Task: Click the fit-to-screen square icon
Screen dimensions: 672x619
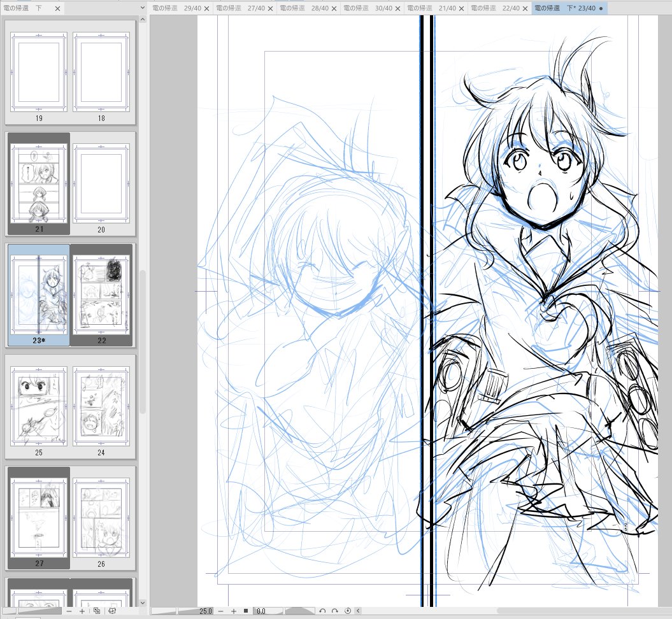Action: point(246,611)
